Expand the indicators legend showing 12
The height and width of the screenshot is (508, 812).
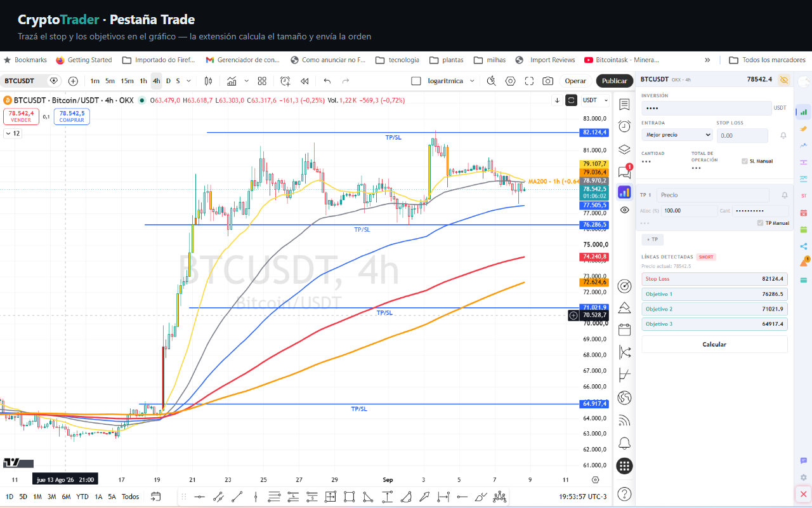pos(12,133)
